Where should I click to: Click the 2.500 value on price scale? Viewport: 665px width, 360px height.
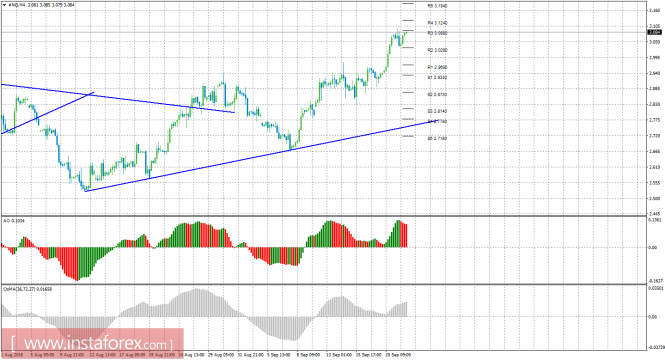[654, 198]
